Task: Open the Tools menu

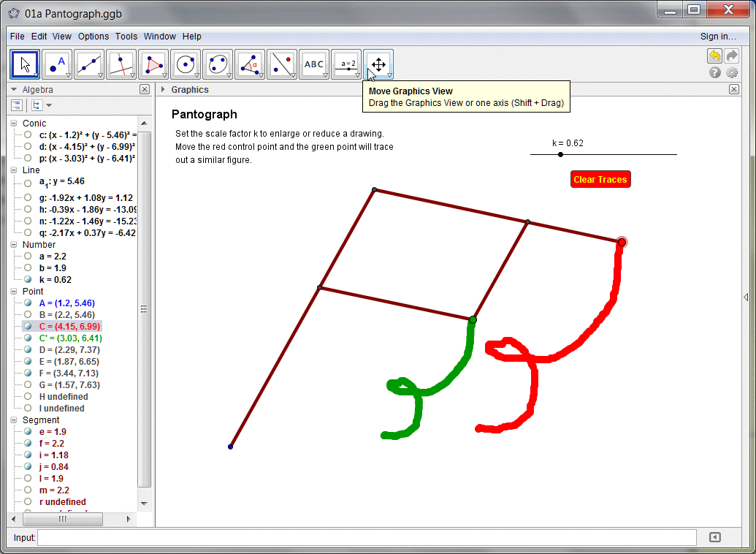Action: click(x=126, y=37)
